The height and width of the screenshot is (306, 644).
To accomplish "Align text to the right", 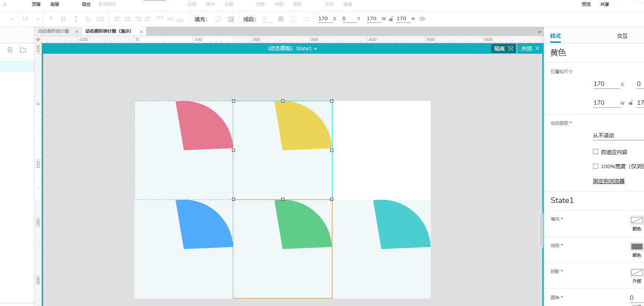I will click(x=138, y=19).
